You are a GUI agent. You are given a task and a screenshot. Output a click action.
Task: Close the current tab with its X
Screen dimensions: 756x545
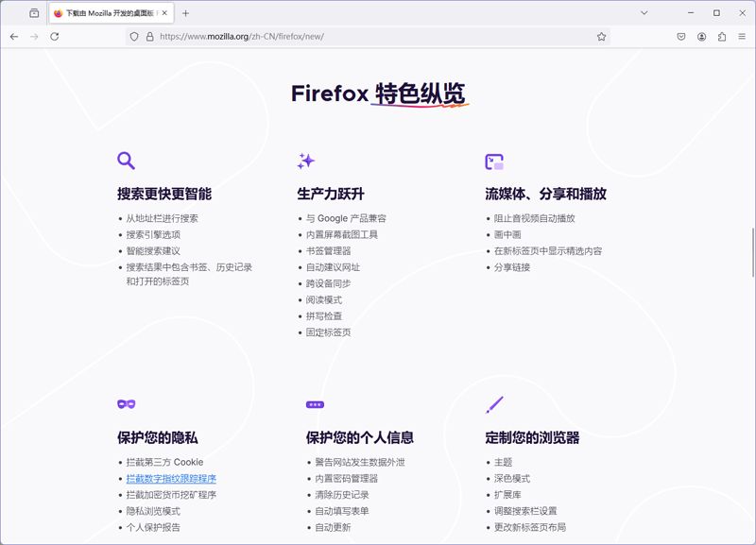point(165,12)
